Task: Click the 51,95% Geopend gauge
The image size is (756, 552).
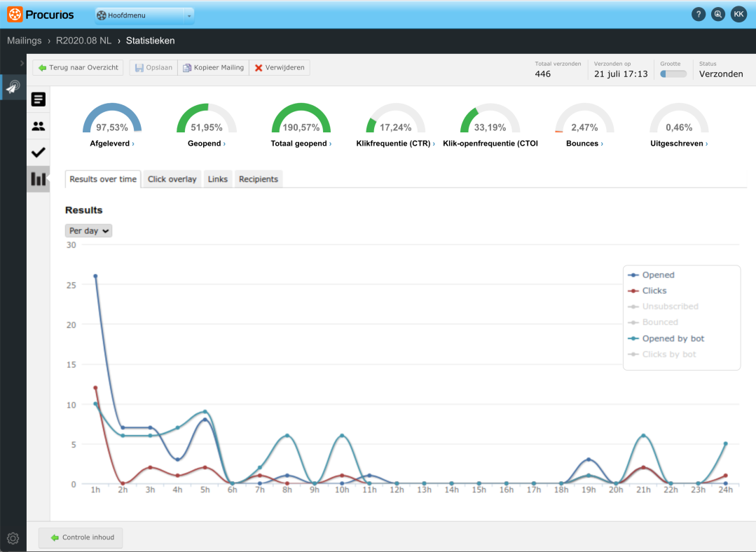Action: (x=207, y=118)
